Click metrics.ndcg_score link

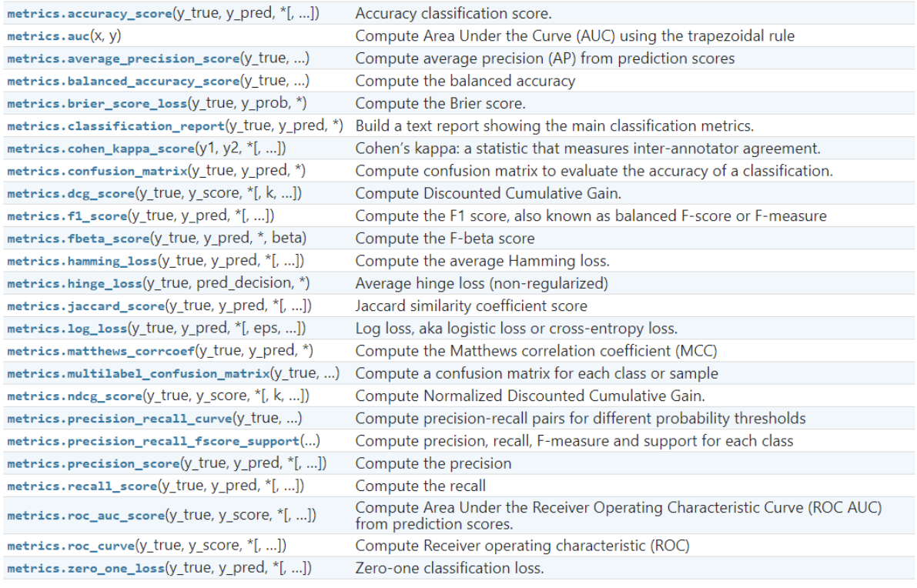pos(75,396)
